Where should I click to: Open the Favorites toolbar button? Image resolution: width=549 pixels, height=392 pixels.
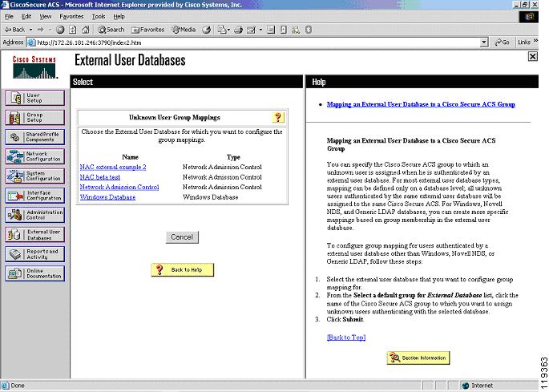coord(148,30)
